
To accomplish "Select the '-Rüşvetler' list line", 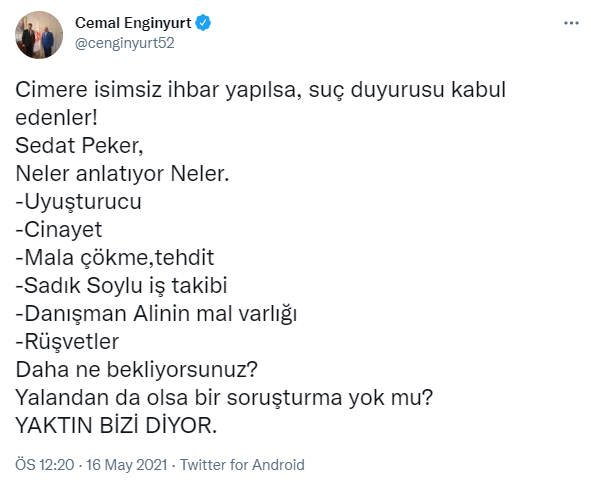I will (x=67, y=342).
